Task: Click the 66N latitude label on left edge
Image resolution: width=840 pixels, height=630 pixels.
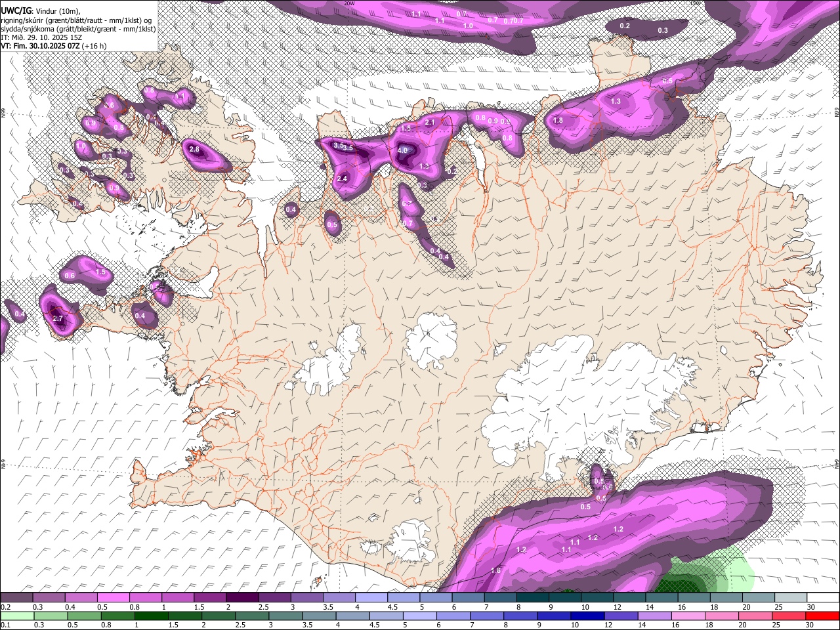Action: click(3, 113)
